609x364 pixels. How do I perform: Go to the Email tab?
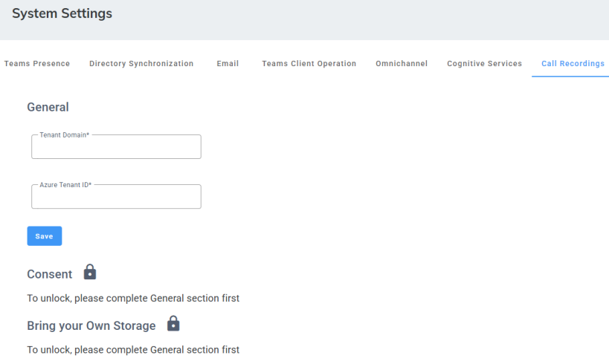point(228,64)
